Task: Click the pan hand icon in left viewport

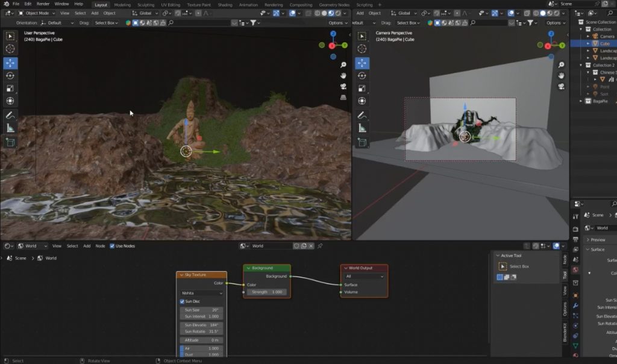Action: coord(343,75)
